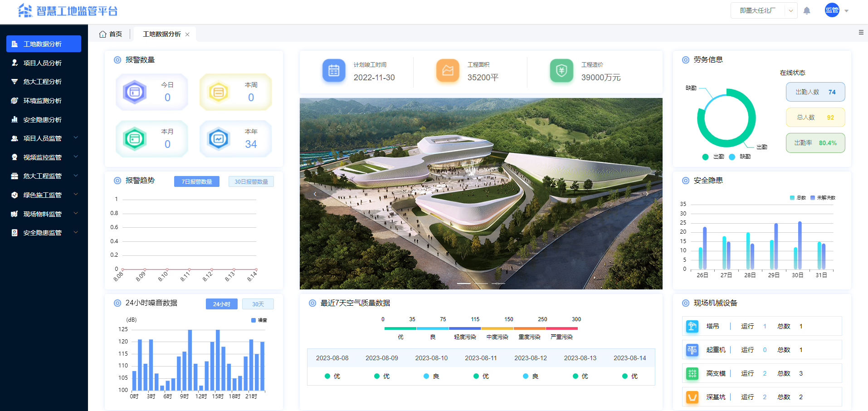Show noise data for 30天
The height and width of the screenshot is (411, 868).
click(x=258, y=303)
